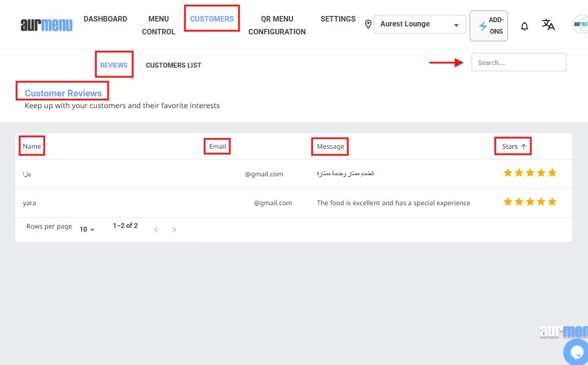
Task: Click the Add-ons button
Action: 489,26
